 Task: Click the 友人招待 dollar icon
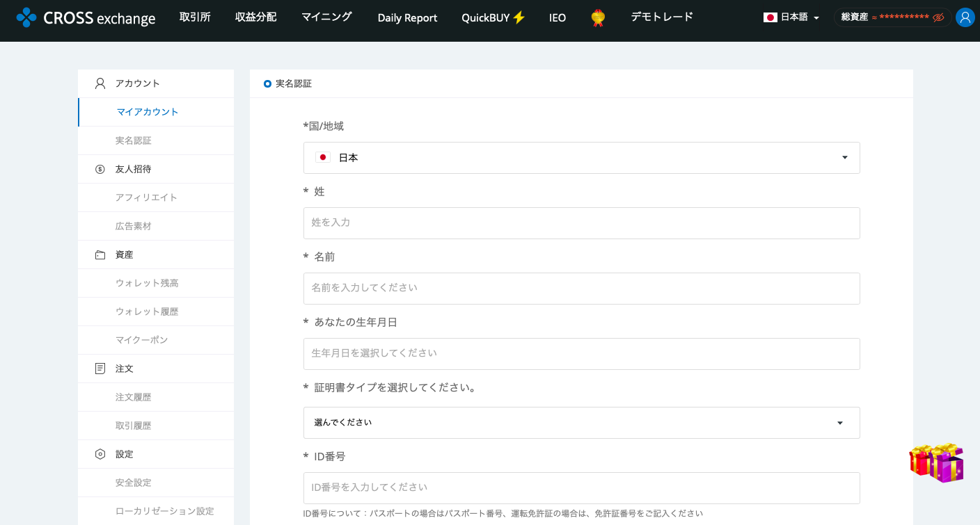pos(100,169)
